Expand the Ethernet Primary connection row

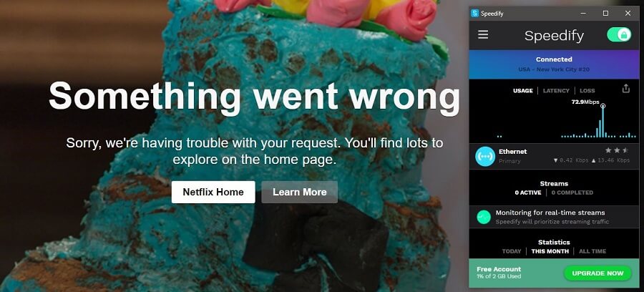(554, 157)
